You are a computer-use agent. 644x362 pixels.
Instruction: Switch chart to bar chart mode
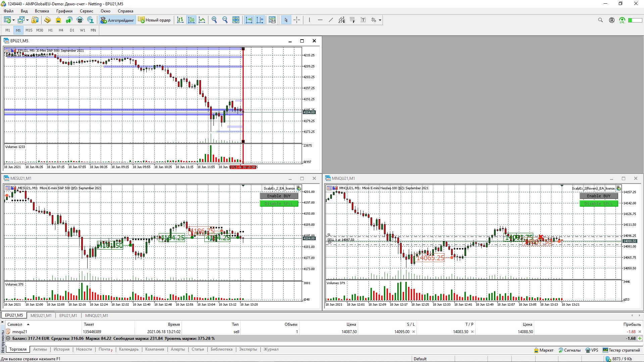coord(180,20)
